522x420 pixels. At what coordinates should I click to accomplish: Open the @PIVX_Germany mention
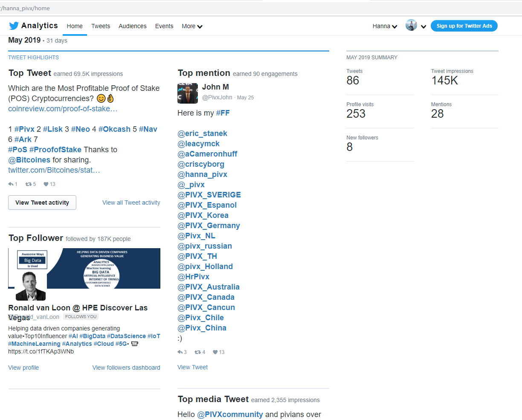coord(209,226)
